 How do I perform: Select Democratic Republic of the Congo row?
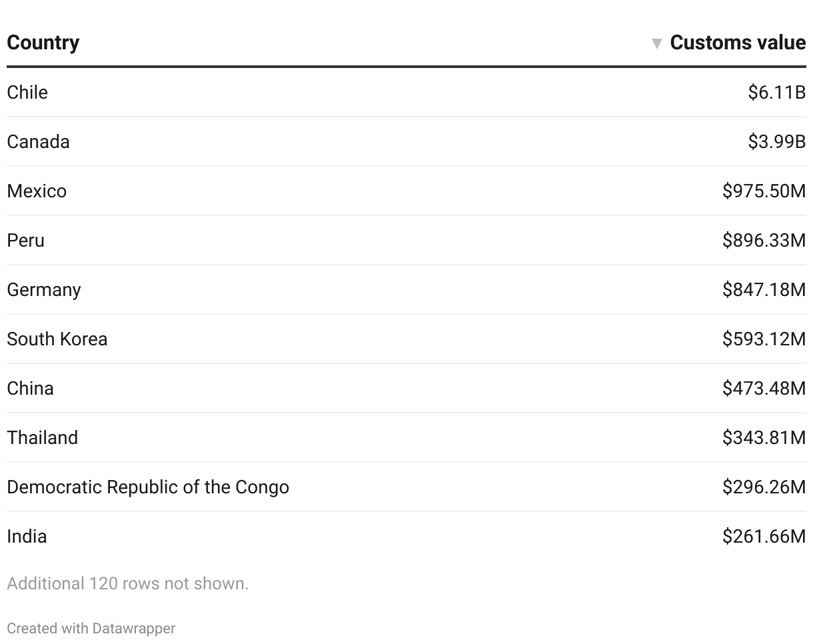click(x=148, y=487)
